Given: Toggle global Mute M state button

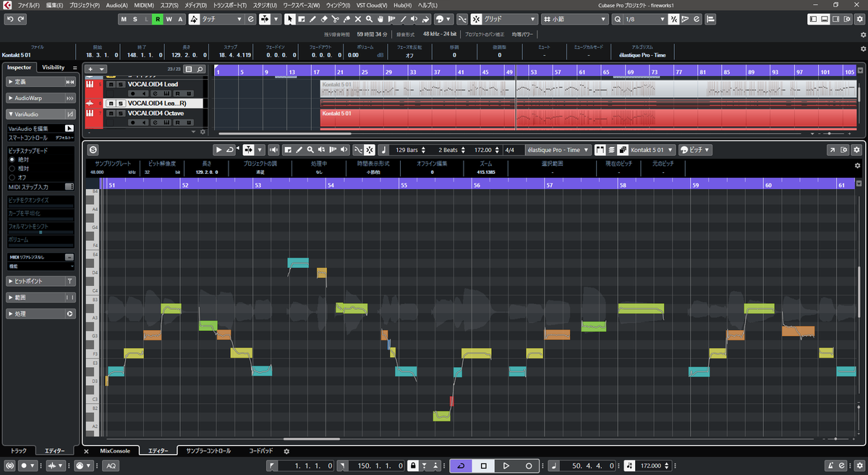Looking at the screenshot, I should tap(124, 19).
